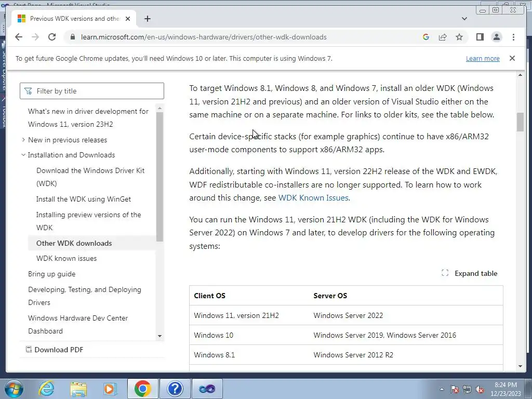
Task: Click the sidebar scrollbar thumb
Action: (x=160, y=177)
